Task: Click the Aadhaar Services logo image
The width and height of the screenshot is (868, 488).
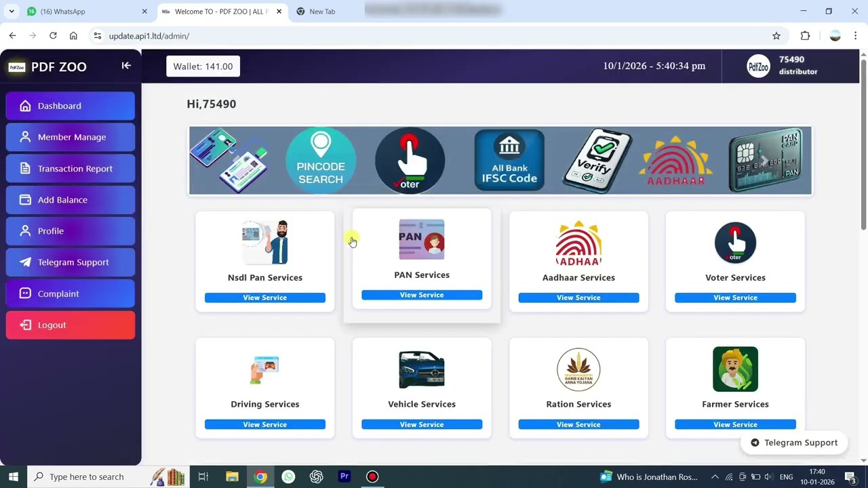Action: click(578, 243)
